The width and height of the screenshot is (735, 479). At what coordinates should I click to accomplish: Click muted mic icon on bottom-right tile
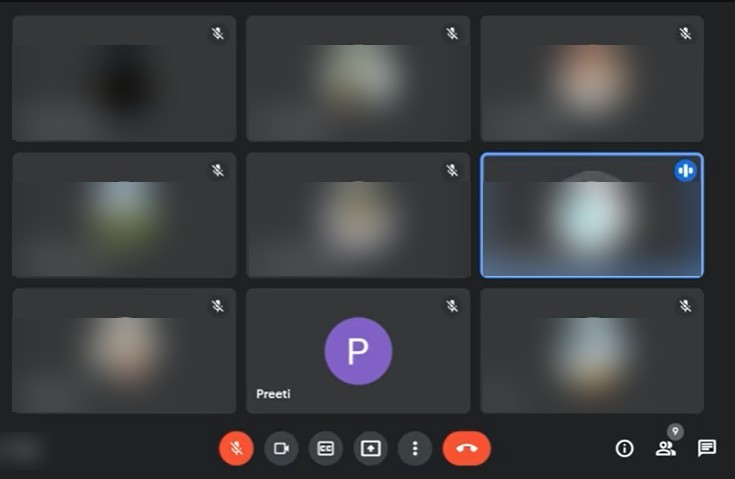point(685,306)
